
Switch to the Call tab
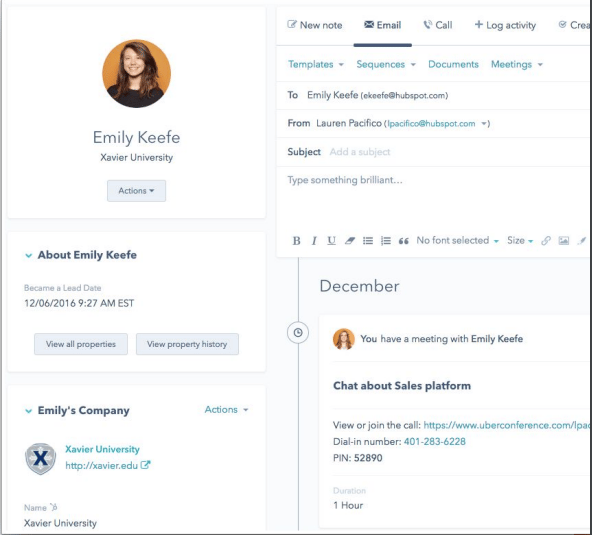438,25
